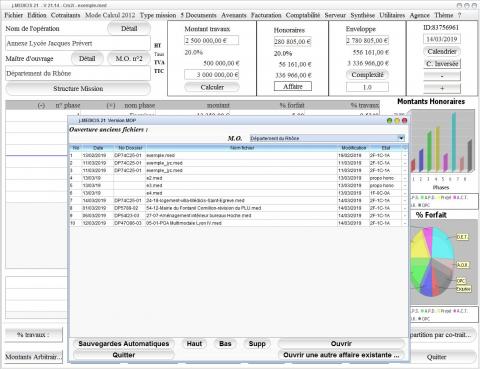Open the 5 Documents menu
Screen dimensions: 480x369
[x=198, y=15]
